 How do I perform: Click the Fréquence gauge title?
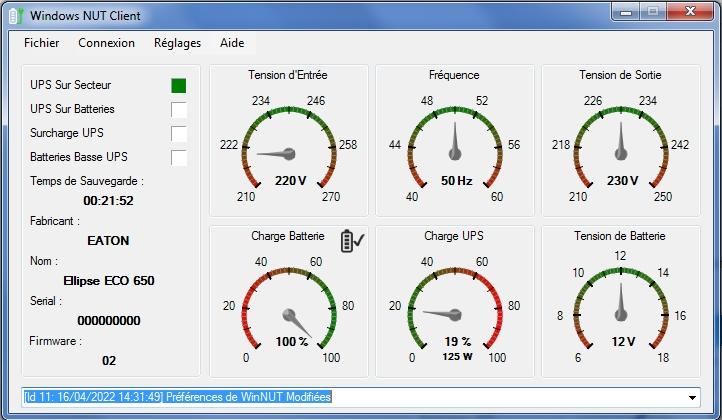[x=454, y=75]
